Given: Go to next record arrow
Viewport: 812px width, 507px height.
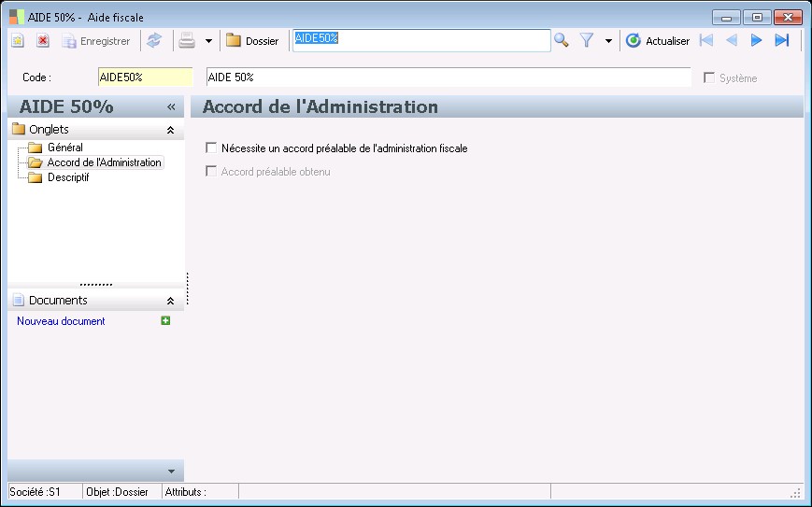Looking at the screenshot, I should coord(757,40).
